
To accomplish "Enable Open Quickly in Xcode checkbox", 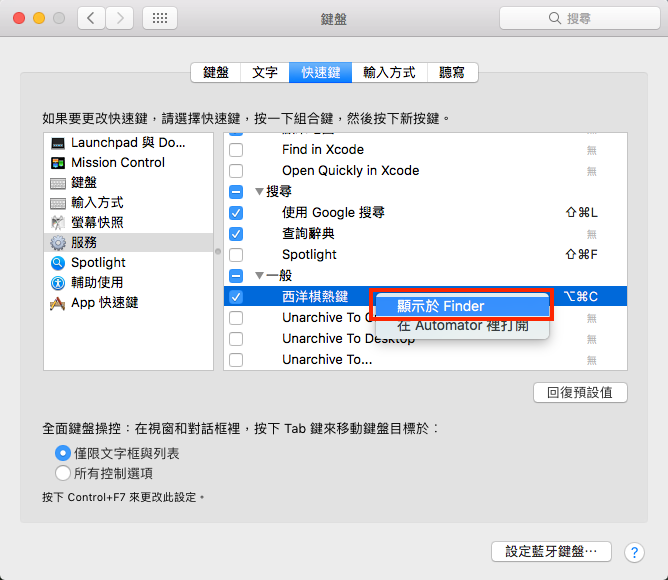I will coord(236,171).
